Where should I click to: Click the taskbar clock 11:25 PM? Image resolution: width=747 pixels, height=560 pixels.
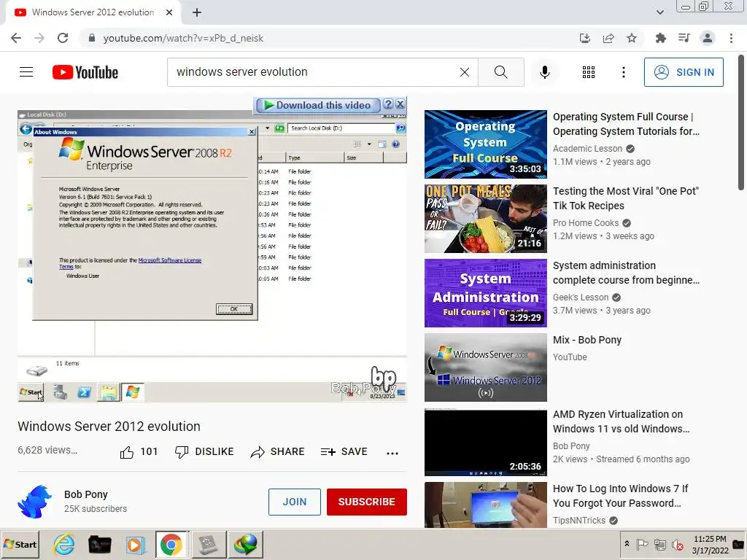(x=710, y=544)
